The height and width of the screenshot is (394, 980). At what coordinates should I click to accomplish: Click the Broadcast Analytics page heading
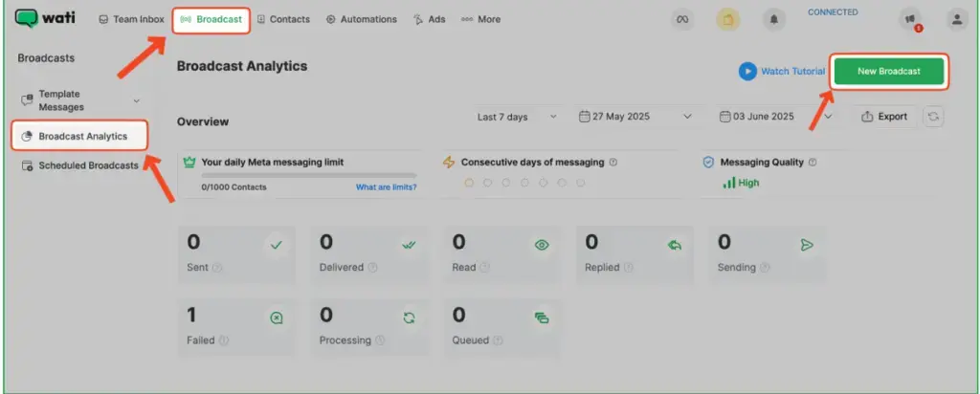tap(242, 66)
